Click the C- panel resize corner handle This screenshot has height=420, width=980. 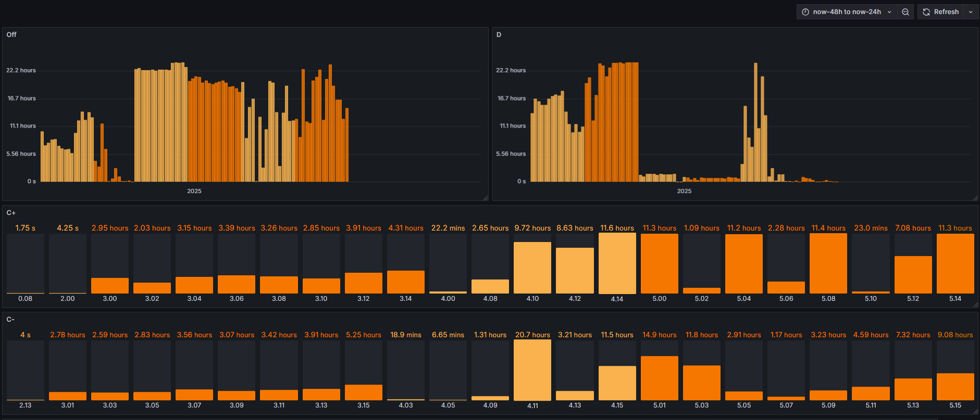pyautogui.click(x=975, y=412)
